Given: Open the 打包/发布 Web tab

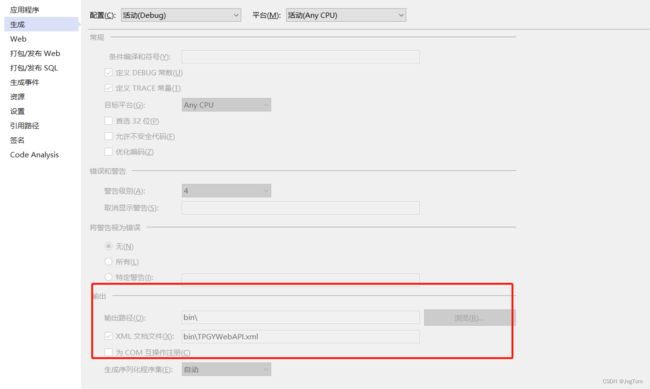Looking at the screenshot, I should [35, 53].
